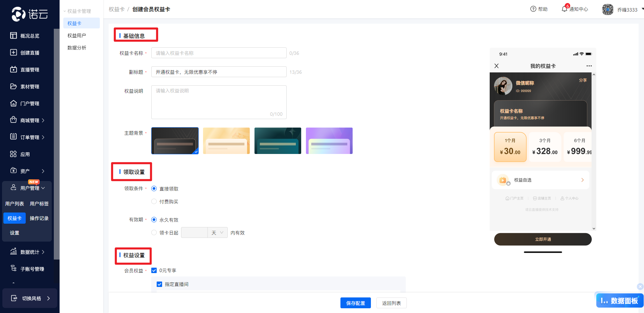This screenshot has height=313, width=644.
Task: Toggle the 指定直播间 checkbox
Action: 159,284
